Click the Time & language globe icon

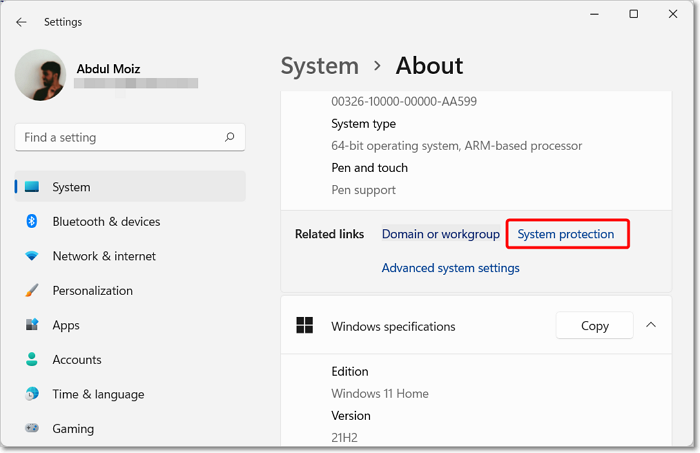click(32, 394)
